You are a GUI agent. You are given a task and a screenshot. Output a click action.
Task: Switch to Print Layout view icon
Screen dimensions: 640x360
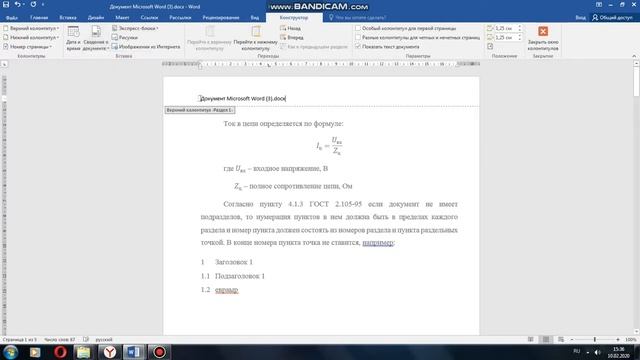tap(546, 340)
